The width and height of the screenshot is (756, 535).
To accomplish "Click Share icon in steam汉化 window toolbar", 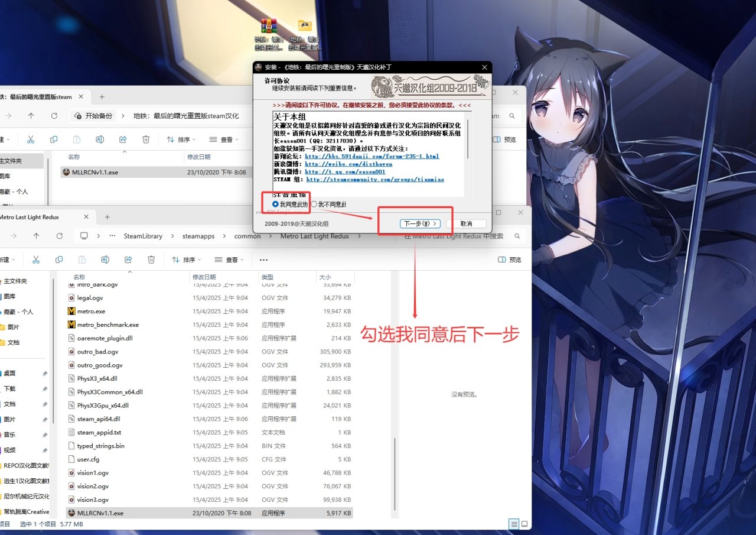I will 123,140.
